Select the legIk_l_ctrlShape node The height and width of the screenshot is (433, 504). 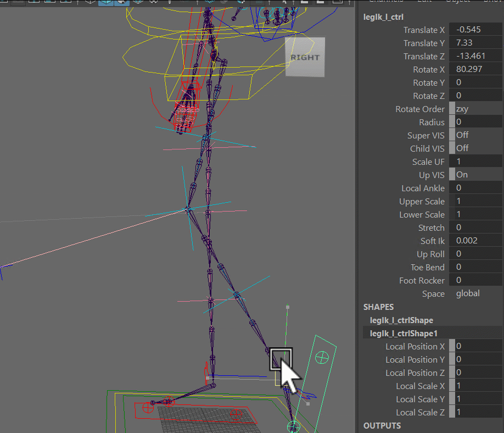click(401, 320)
